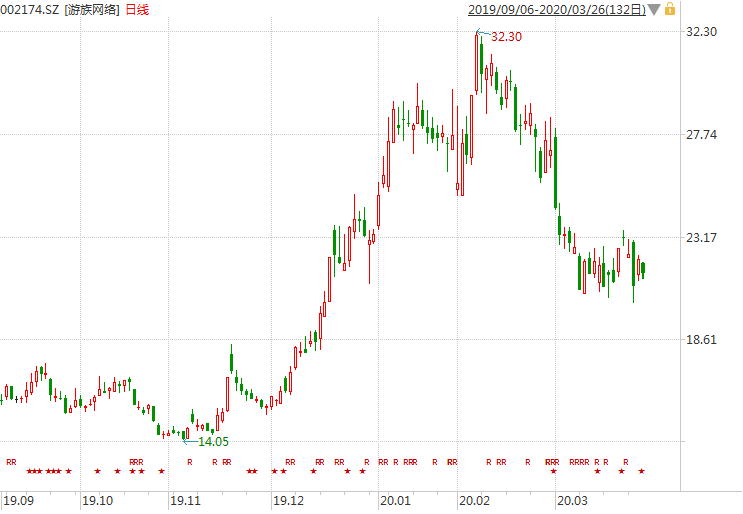Click the RRRR marker group above 20.03
The height and width of the screenshot is (514, 743).
point(579,462)
